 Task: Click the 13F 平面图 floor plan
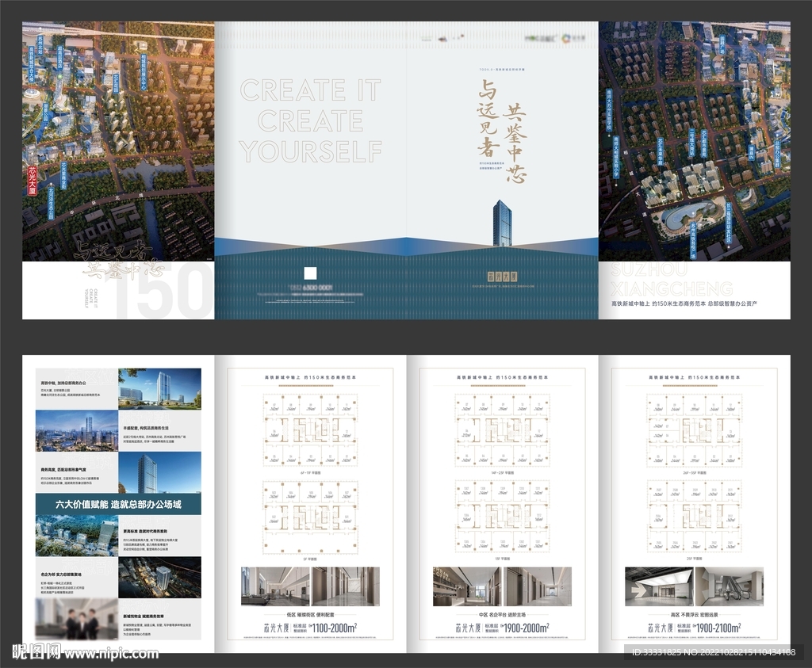[x=502, y=517]
